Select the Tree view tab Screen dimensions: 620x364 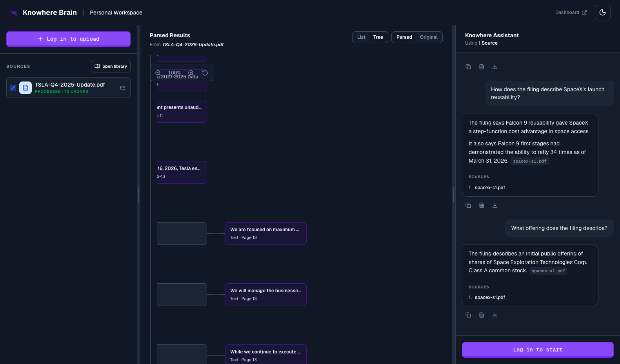point(378,37)
